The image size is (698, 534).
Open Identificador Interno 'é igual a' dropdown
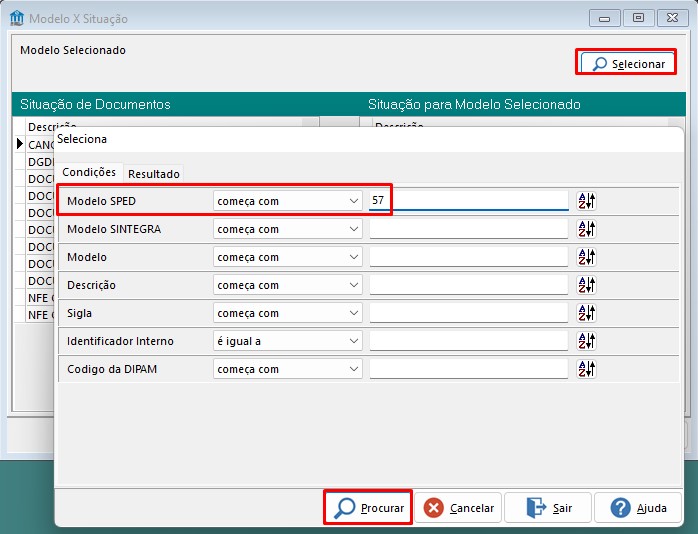pyautogui.click(x=288, y=341)
